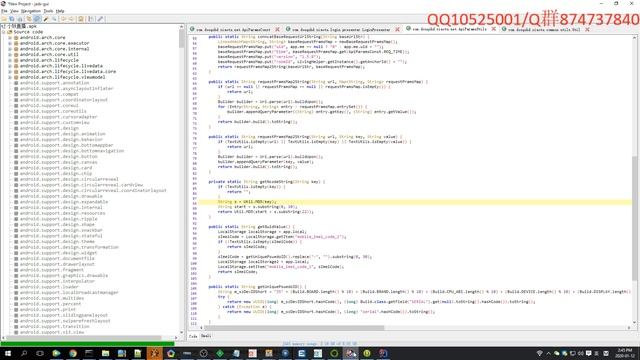The image size is (640, 360).
Task: Open the Help menu
Action: [x=60, y=11]
